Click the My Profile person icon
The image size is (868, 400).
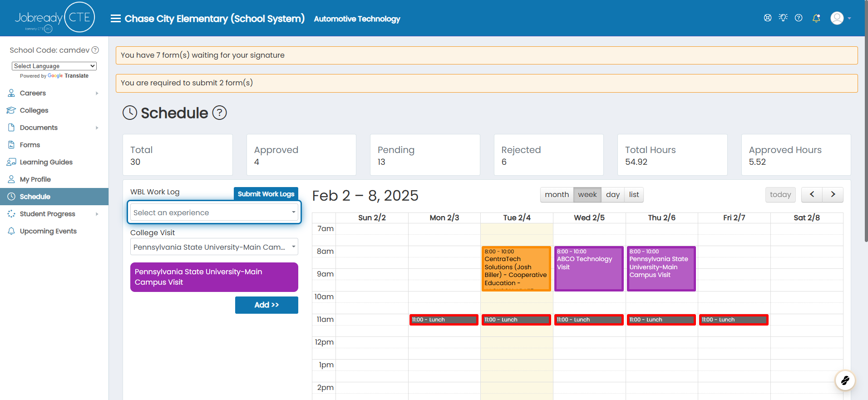11,179
